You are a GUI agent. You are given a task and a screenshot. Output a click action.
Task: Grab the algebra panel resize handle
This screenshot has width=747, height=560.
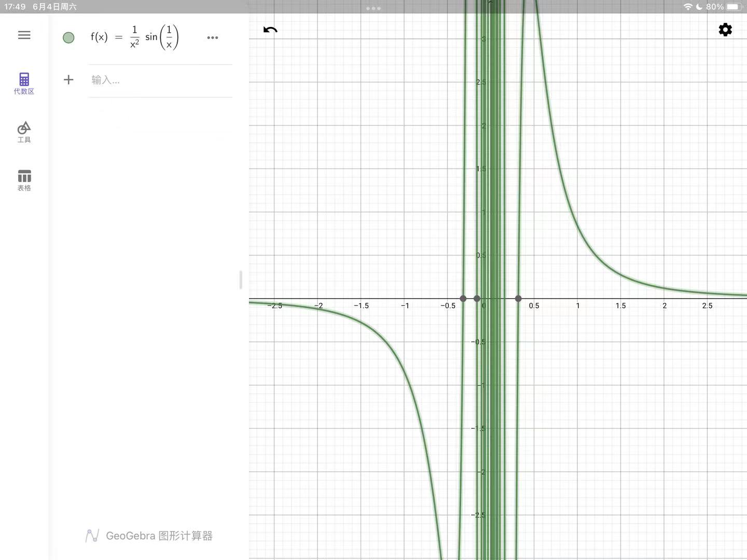(x=241, y=280)
